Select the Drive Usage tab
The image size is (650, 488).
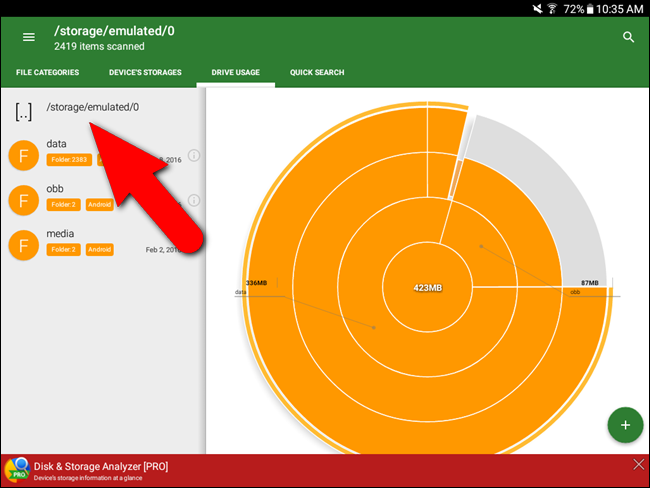pyautogui.click(x=235, y=73)
